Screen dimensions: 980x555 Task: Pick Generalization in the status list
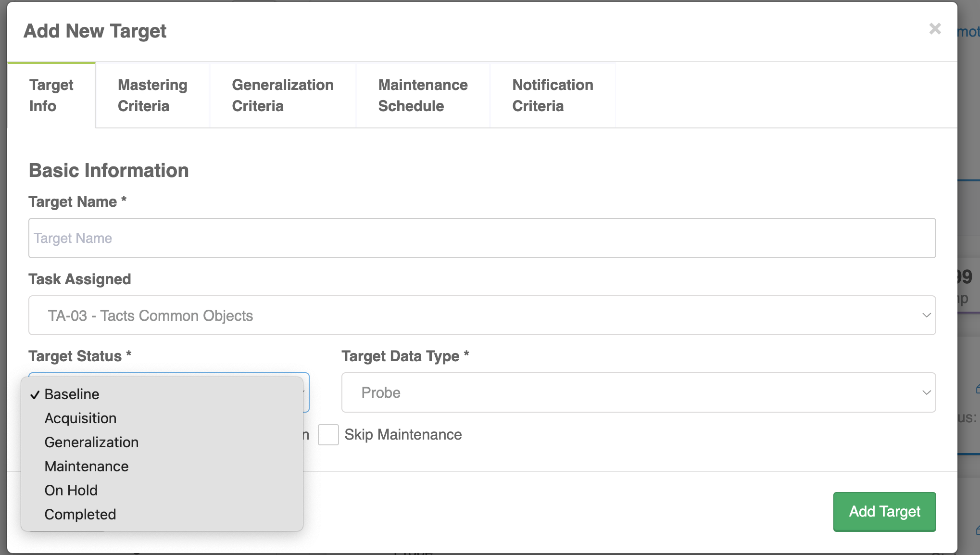tap(91, 442)
